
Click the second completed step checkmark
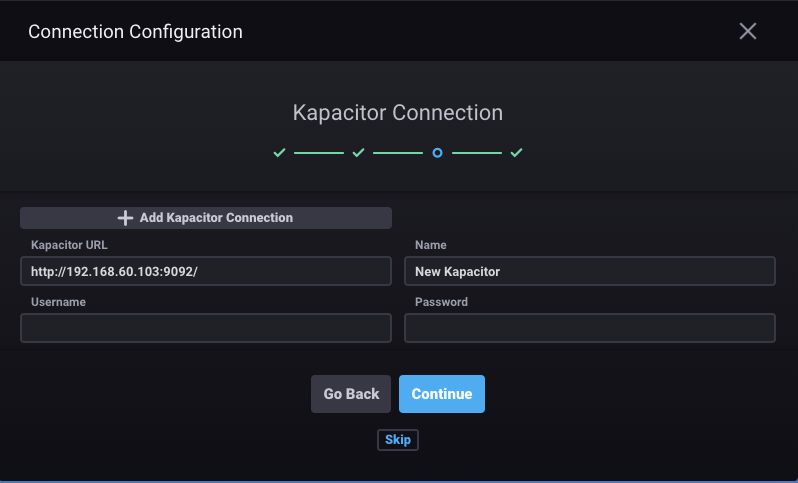tap(358, 153)
